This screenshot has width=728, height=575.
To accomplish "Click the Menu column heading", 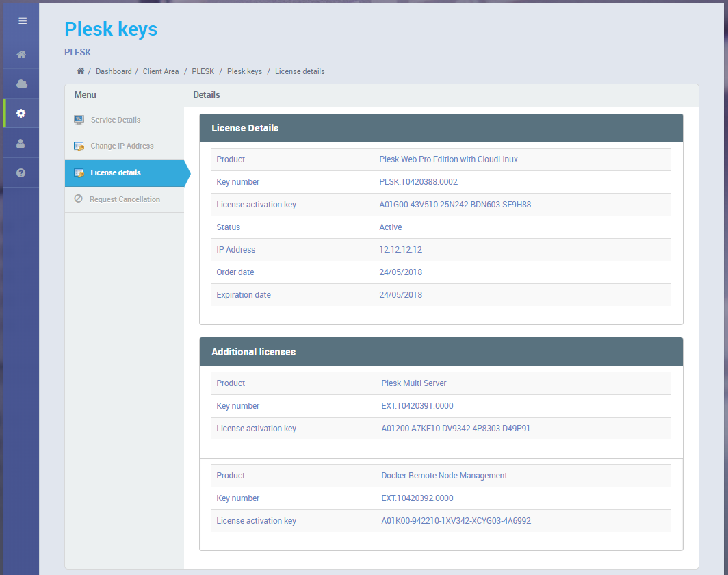I will click(x=85, y=94).
